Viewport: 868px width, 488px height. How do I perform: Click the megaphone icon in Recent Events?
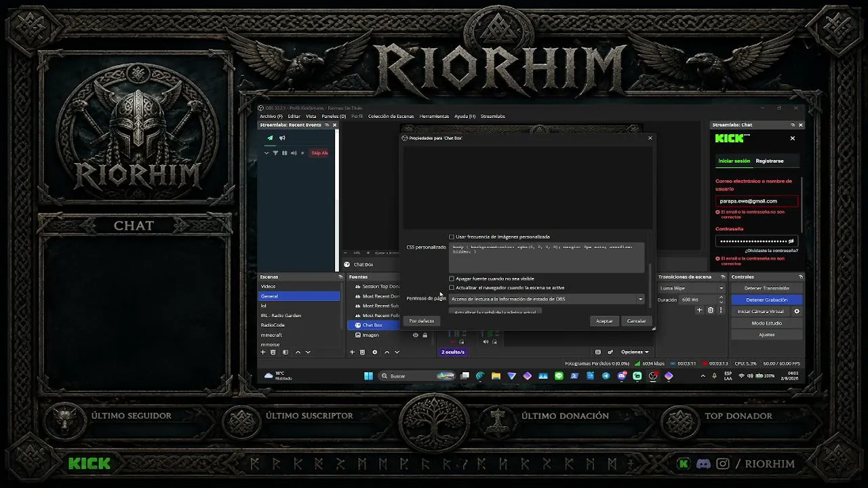pyautogui.click(x=282, y=138)
